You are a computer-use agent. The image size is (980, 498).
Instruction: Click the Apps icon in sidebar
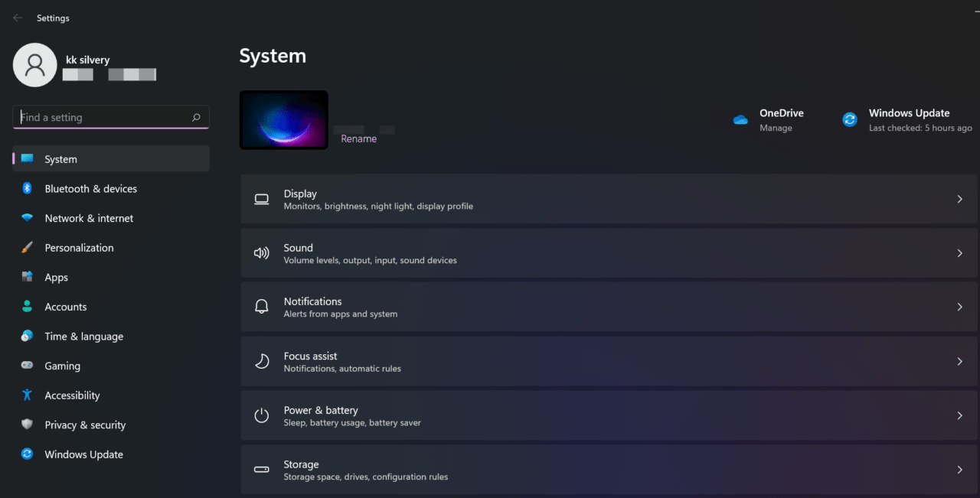click(x=28, y=277)
